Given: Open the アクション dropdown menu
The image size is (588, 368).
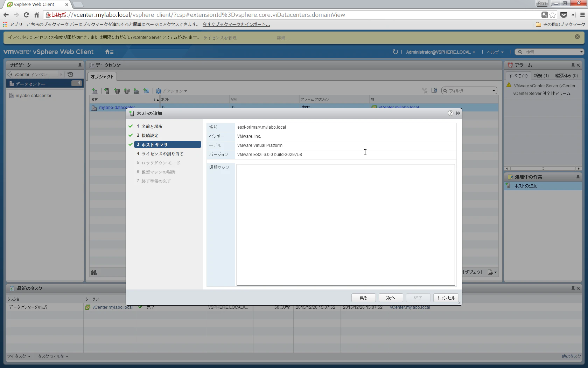Looking at the screenshot, I should pos(171,91).
